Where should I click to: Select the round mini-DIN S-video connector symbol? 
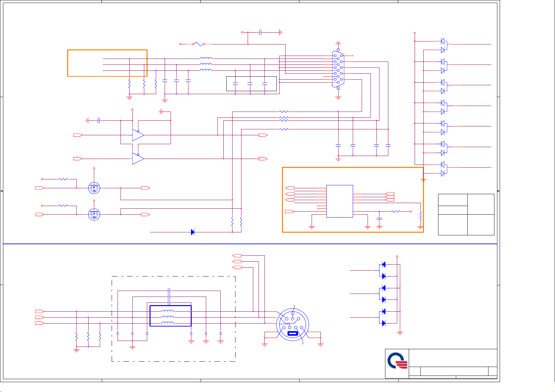coord(292,324)
